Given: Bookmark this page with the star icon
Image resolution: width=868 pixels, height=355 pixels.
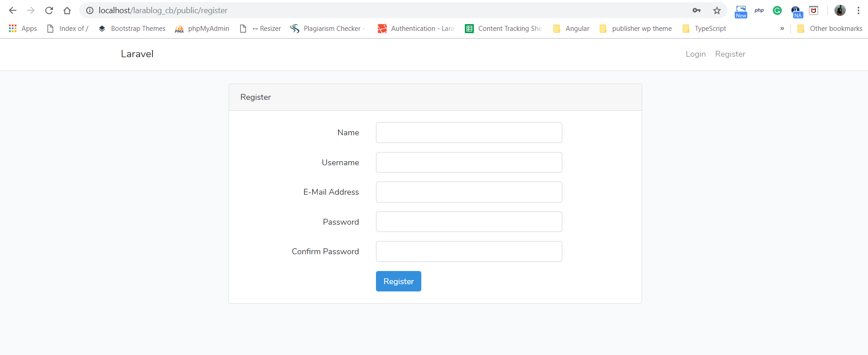Looking at the screenshot, I should pos(717,10).
